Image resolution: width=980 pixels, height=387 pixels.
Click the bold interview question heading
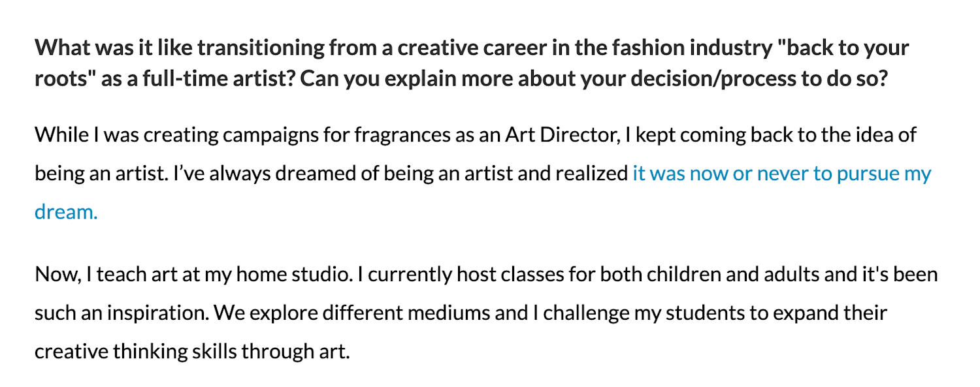pos(472,64)
